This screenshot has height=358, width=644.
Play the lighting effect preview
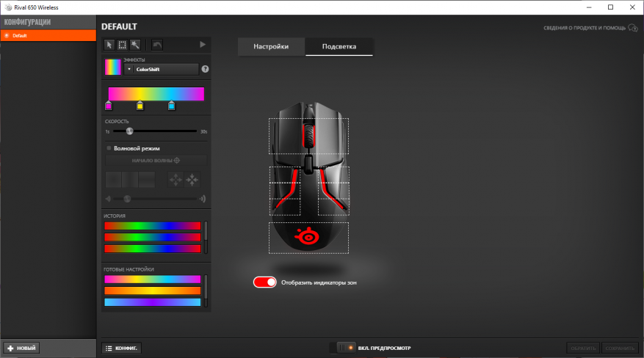(x=203, y=44)
